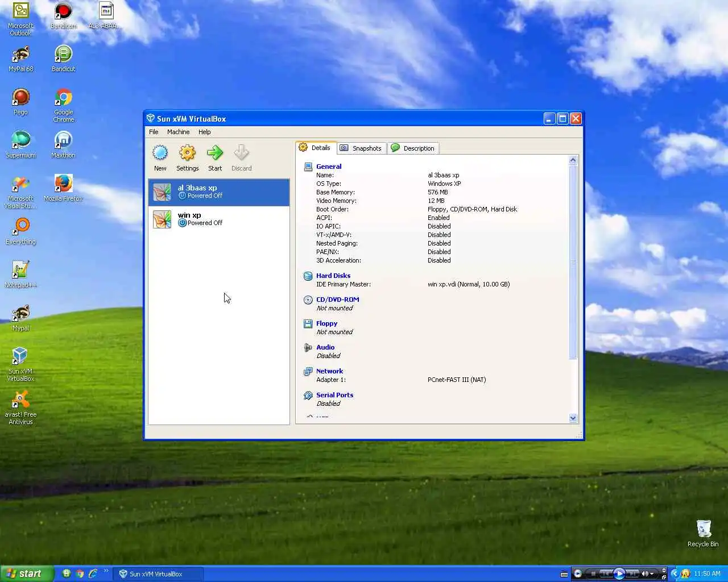Click the Microsoft Visual Studio desktop icon
Screen dimensions: 728x582
click(20, 192)
